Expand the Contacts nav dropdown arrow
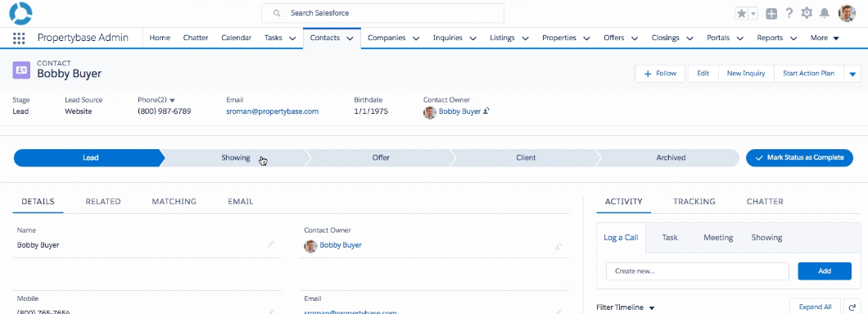 [350, 39]
